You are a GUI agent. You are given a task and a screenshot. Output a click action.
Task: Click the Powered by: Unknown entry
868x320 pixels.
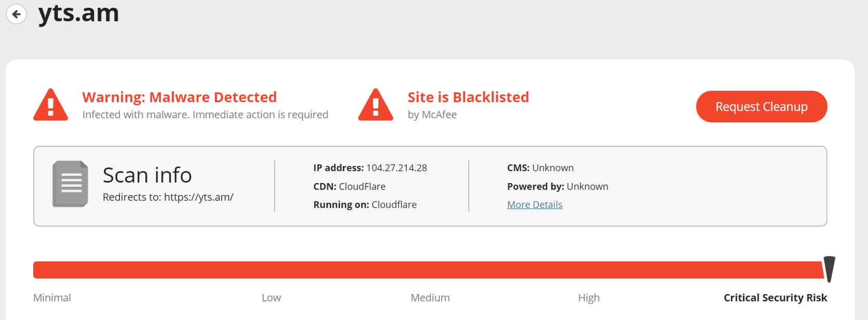click(558, 186)
